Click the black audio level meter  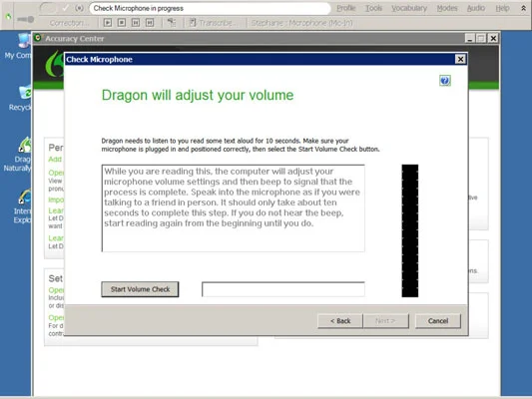[x=410, y=230]
